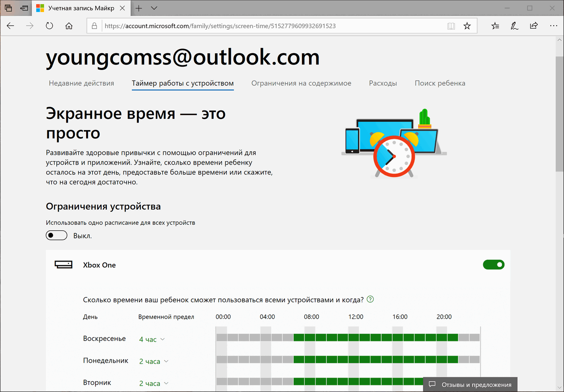Click the 00:00 time label
Screen dimensions: 564x392
(x=223, y=317)
